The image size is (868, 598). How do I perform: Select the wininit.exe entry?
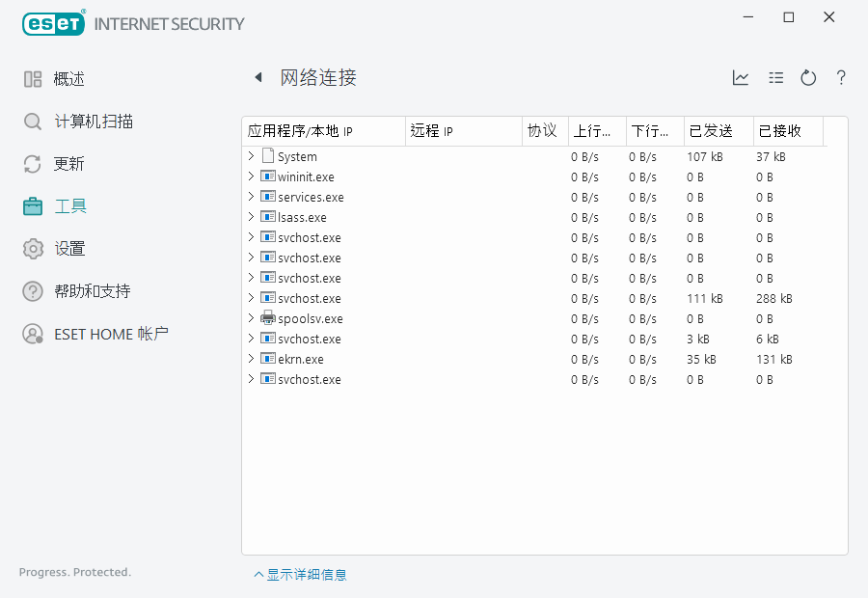click(306, 177)
